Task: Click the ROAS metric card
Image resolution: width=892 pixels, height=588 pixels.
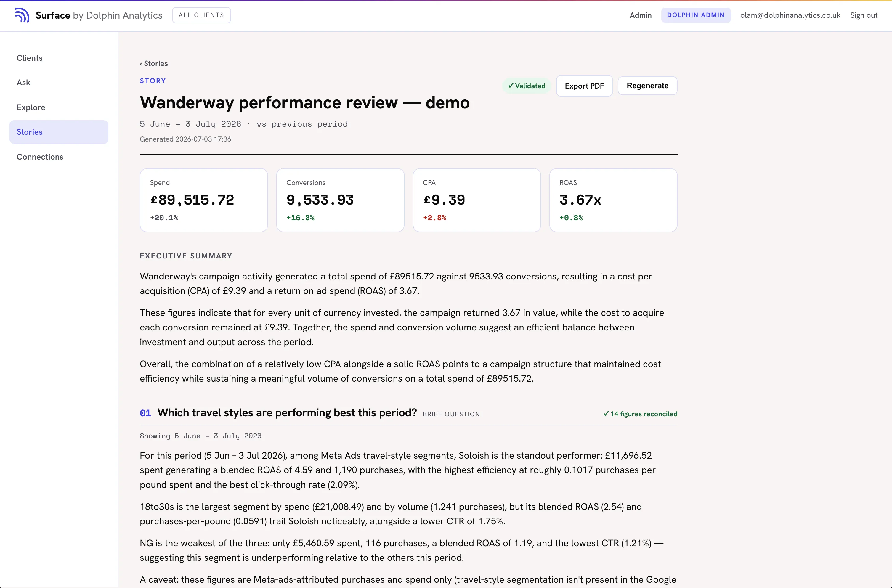Action: (613, 200)
